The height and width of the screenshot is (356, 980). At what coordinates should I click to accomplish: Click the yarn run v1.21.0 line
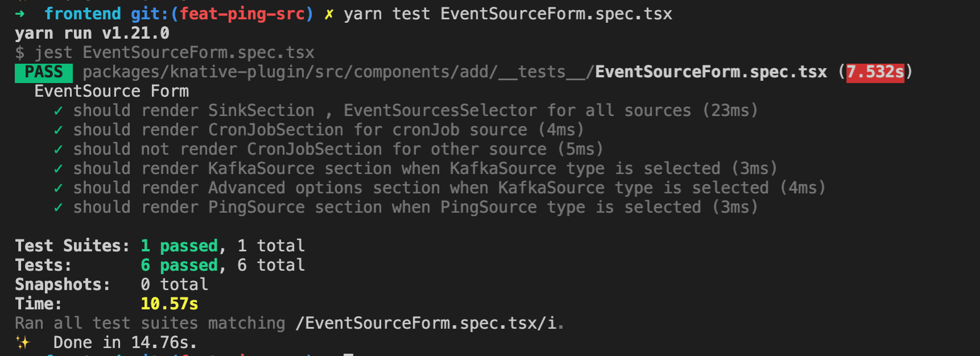pyautogui.click(x=92, y=33)
